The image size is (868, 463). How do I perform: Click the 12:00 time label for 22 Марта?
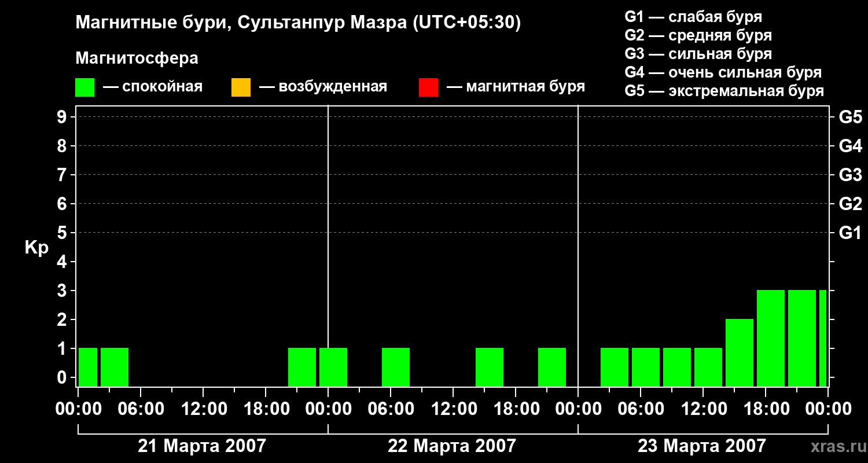453,409
